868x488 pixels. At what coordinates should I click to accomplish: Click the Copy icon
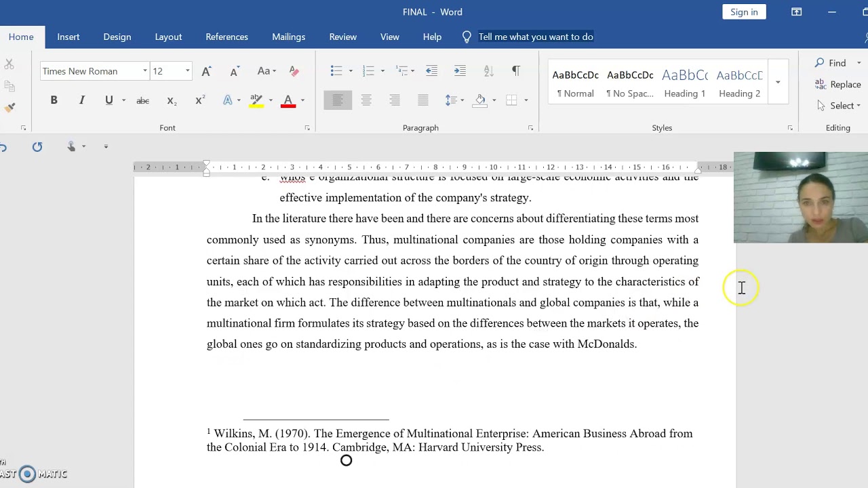point(9,86)
